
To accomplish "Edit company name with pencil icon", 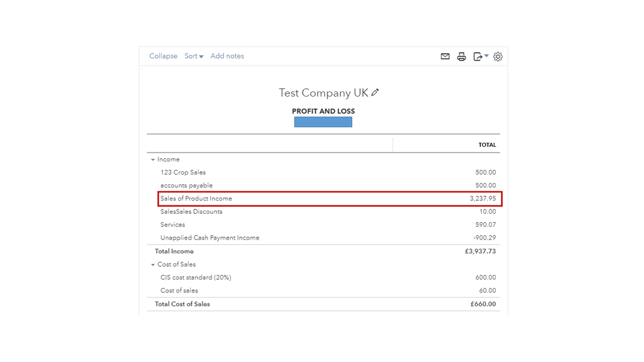I will [375, 93].
